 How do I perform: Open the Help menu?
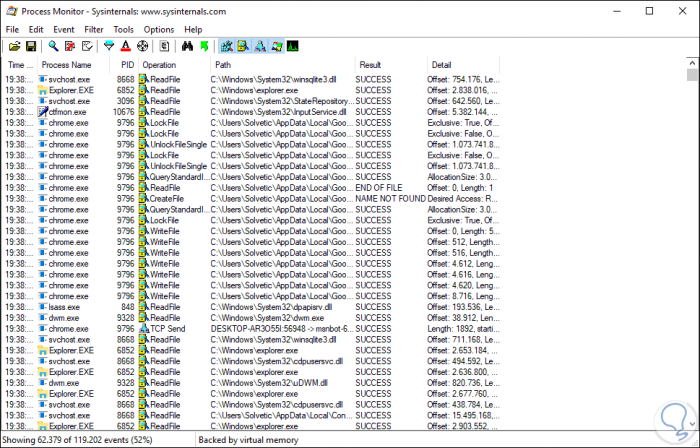click(x=193, y=29)
